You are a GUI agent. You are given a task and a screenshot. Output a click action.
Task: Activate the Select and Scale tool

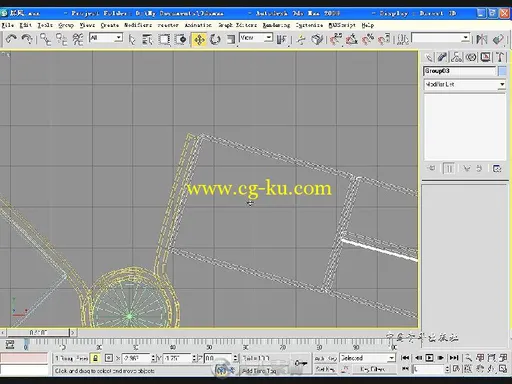click(x=231, y=39)
